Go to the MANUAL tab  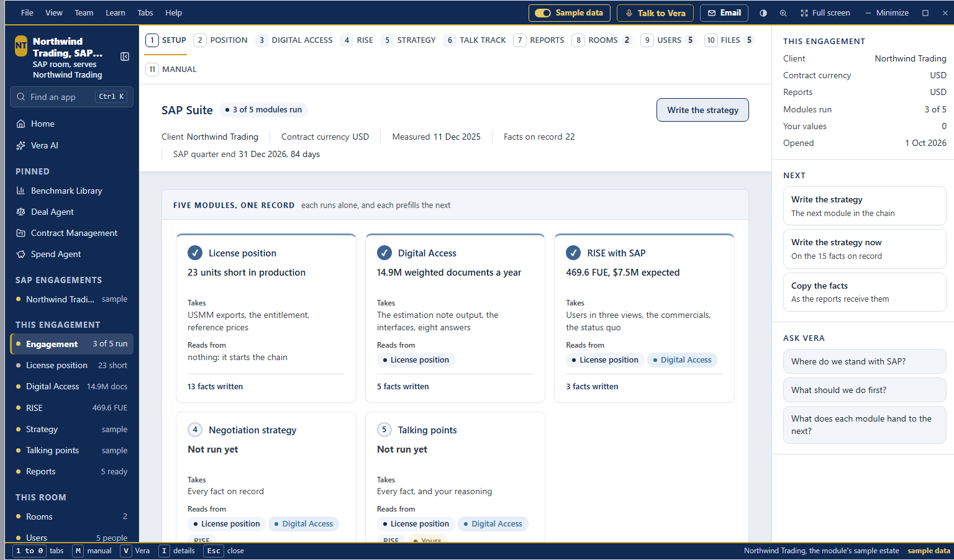pos(172,70)
